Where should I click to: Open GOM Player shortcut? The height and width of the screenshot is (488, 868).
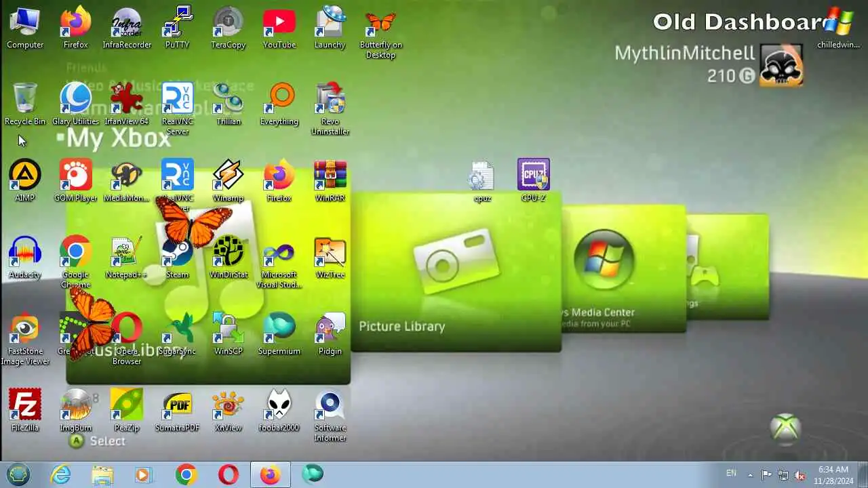(76, 181)
